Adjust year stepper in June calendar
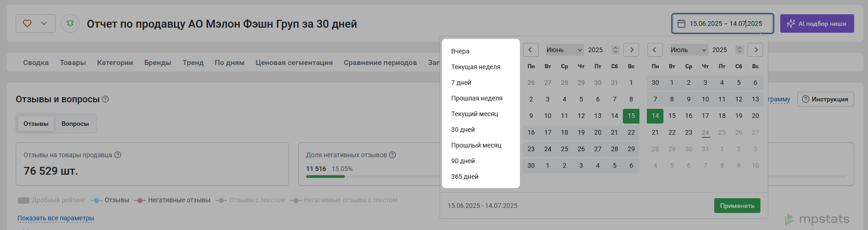Screen dimensions: 868x230 click(x=615, y=50)
